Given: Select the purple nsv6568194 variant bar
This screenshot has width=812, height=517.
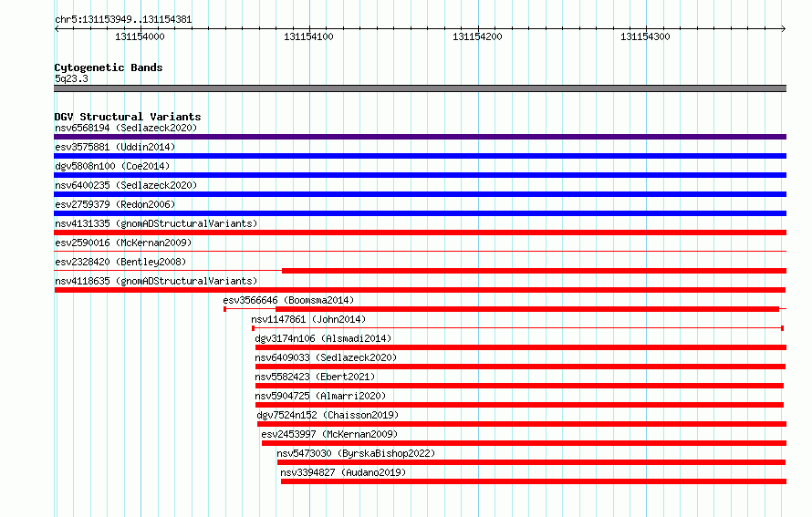Looking at the screenshot, I should point(420,137).
